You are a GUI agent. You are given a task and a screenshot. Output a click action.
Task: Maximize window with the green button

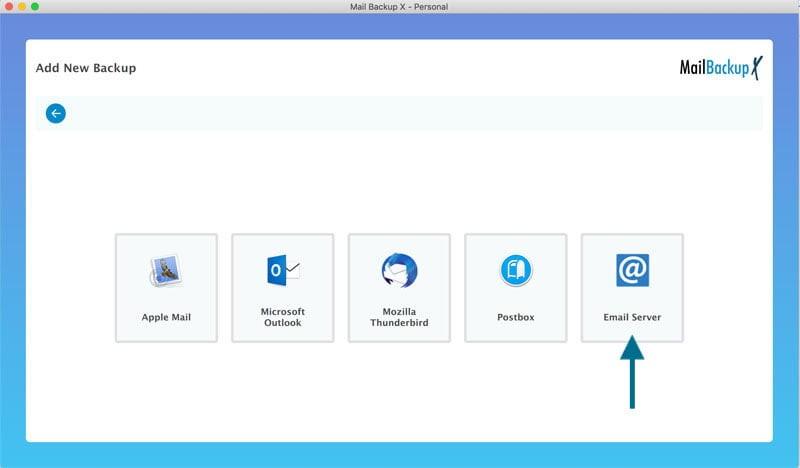pyautogui.click(x=35, y=7)
